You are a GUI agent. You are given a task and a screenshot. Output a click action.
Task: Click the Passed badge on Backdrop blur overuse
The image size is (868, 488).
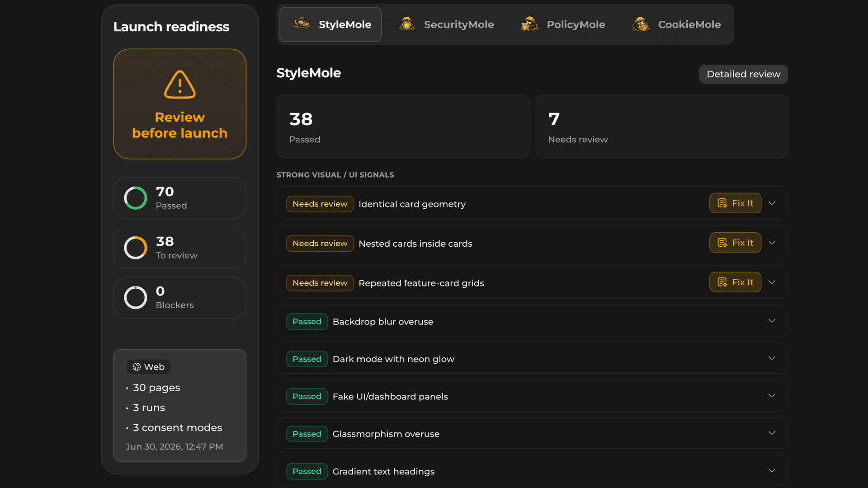click(x=307, y=322)
